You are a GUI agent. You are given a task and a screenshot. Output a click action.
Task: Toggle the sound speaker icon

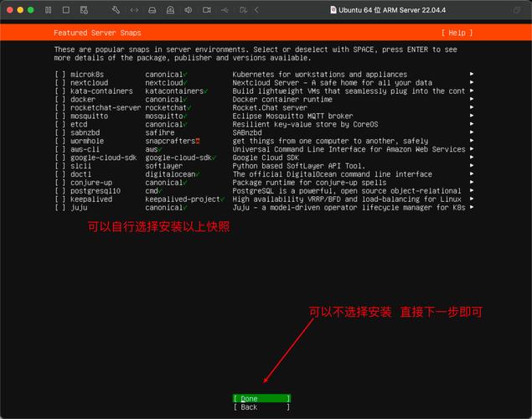click(189, 10)
